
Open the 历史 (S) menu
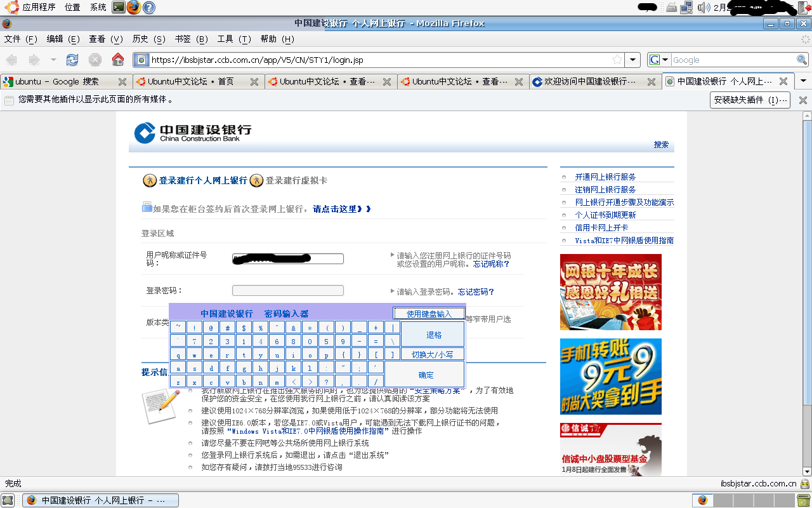pos(148,39)
